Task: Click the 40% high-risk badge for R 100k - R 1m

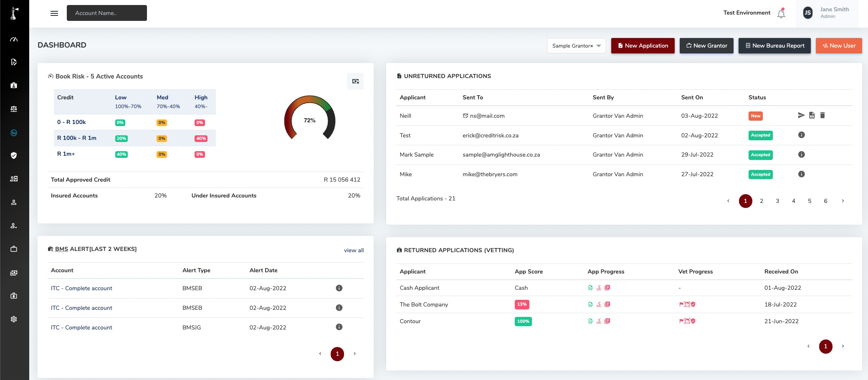Action: pyautogui.click(x=201, y=138)
